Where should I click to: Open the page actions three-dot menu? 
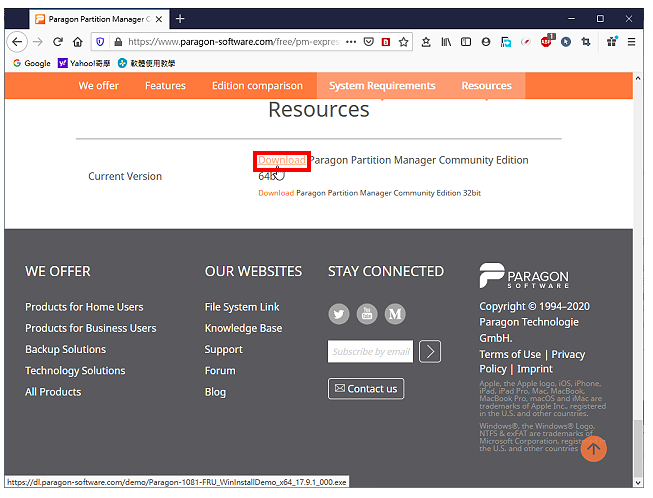tap(351, 42)
